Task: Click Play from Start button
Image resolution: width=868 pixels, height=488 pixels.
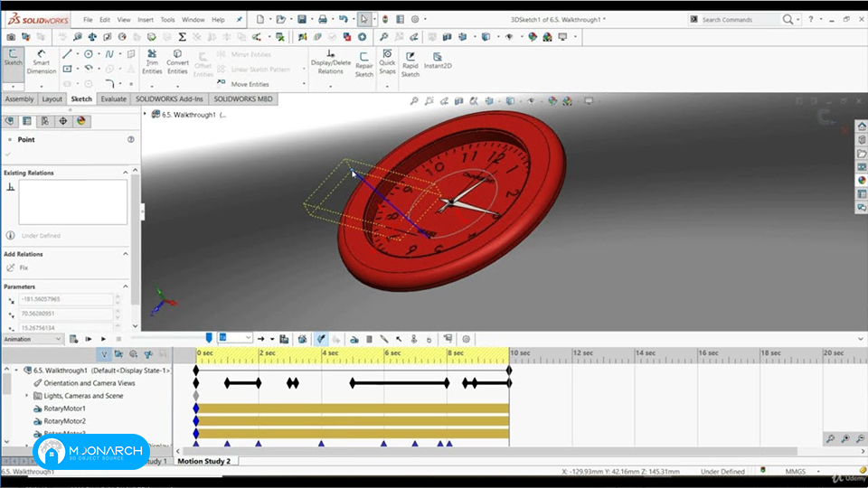Action: 89,339
